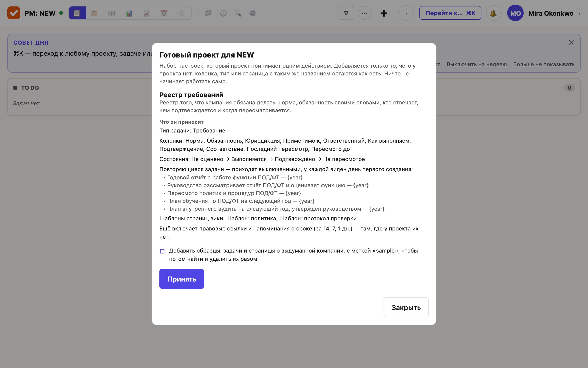Click Выключить на неделю link
588x368 pixels.
pyautogui.click(x=476, y=64)
